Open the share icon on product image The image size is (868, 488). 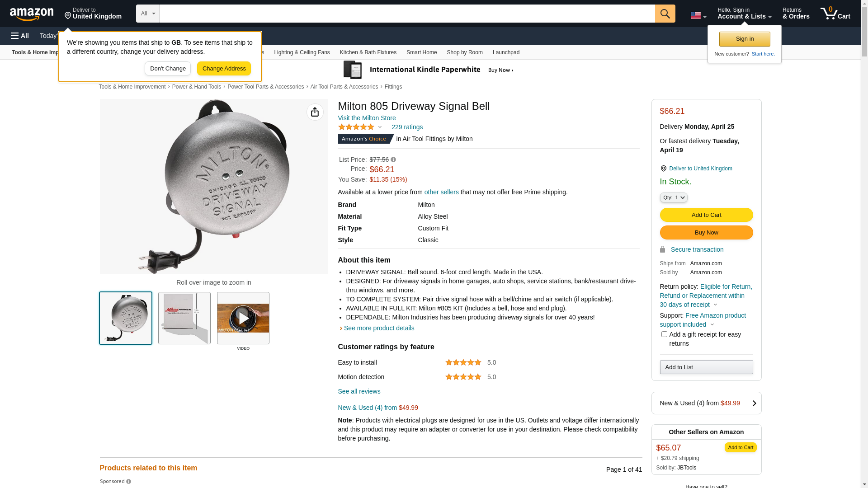315,112
